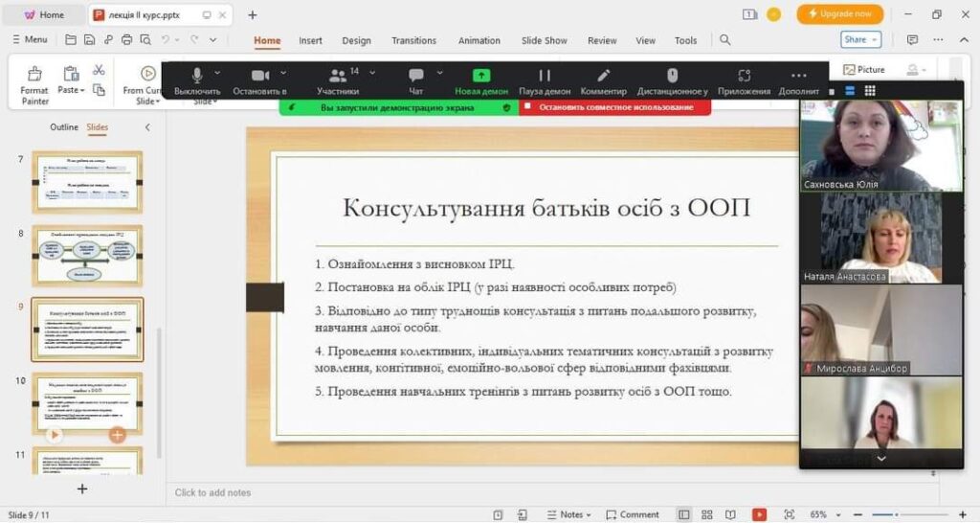Select the Format Painter tool

click(x=35, y=85)
